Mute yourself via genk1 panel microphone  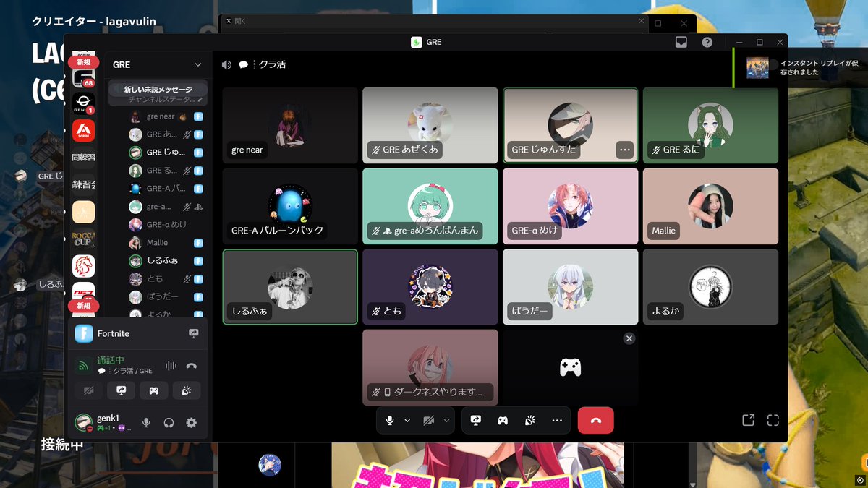(146, 423)
